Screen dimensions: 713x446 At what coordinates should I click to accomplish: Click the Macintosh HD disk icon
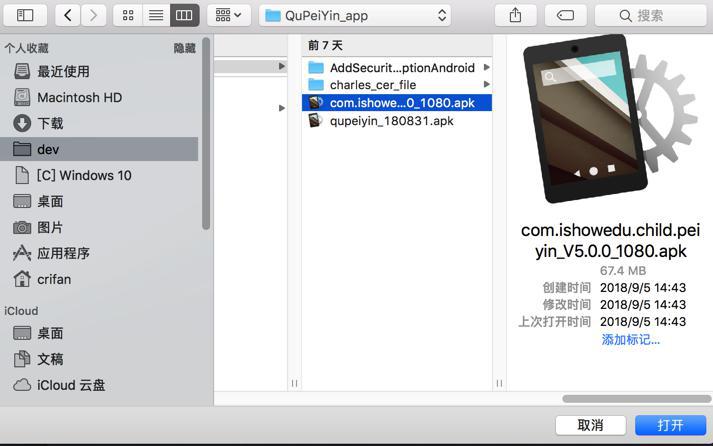pos(22,97)
